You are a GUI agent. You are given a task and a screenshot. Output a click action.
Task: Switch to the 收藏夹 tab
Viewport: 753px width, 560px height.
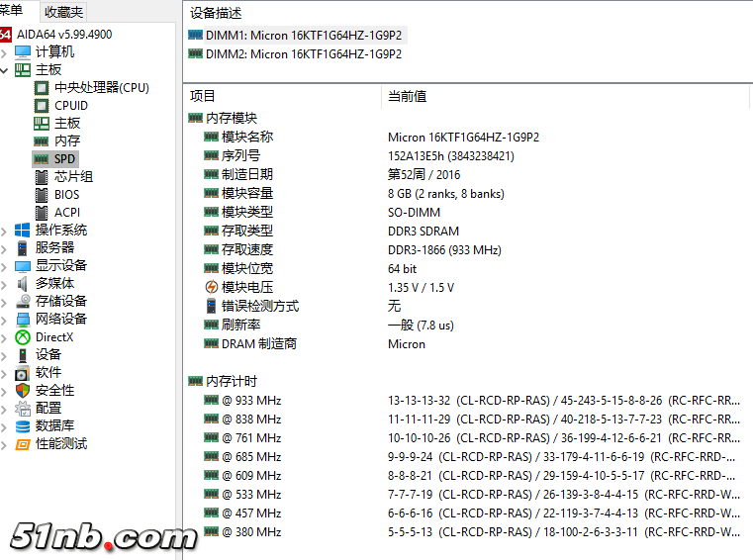click(x=64, y=12)
